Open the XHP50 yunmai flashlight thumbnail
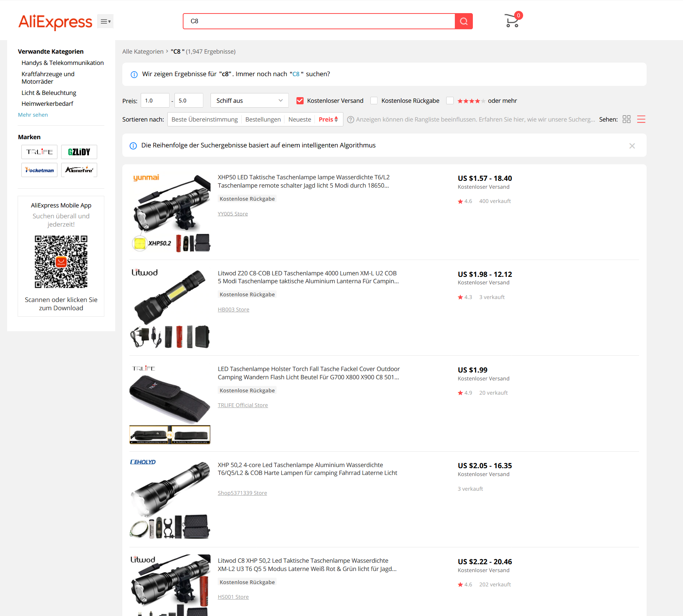683x616 pixels. tap(170, 212)
